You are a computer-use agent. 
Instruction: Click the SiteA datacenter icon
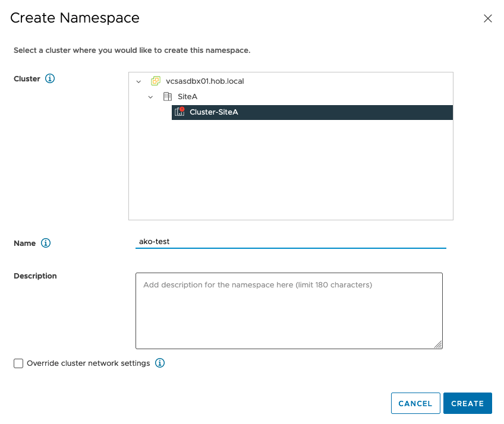167,96
